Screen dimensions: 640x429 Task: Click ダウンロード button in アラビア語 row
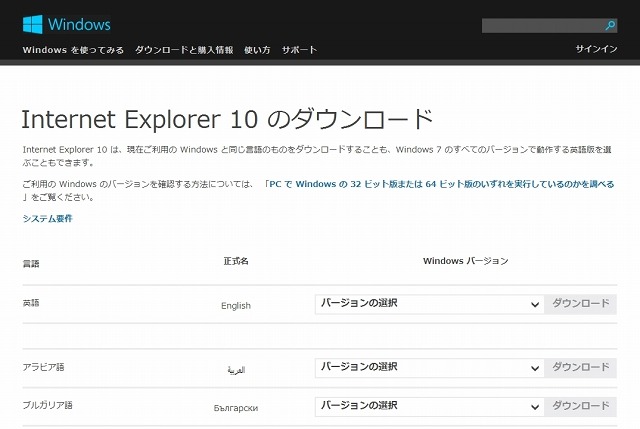tap(580, 368)
